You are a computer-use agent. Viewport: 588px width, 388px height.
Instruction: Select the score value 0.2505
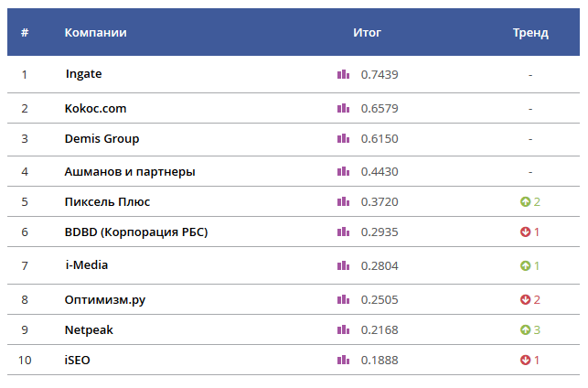pyautogui.click(x=380, y=300)
